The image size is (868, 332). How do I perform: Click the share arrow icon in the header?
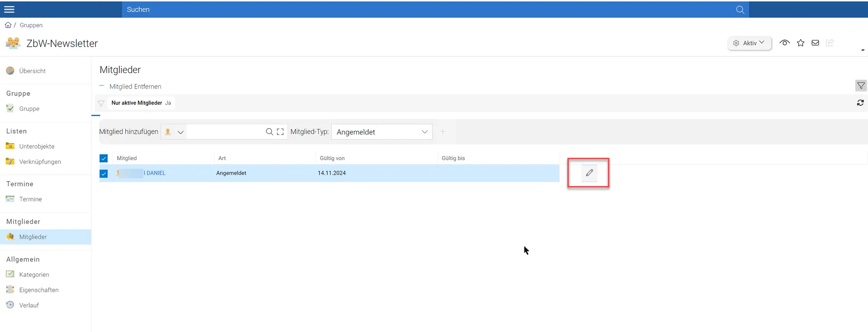click(x=830, y=43)
